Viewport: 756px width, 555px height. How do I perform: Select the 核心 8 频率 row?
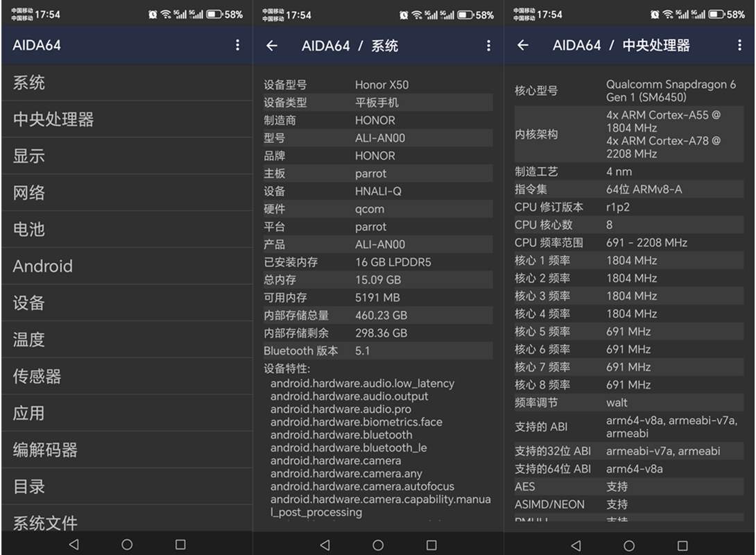pyautogui.click(x=628, y=385)
